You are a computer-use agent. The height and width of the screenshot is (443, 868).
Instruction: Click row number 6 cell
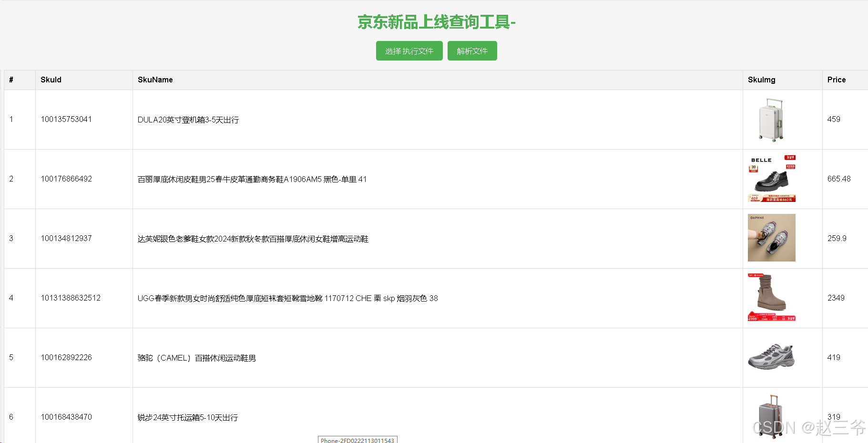coord(20,415)
